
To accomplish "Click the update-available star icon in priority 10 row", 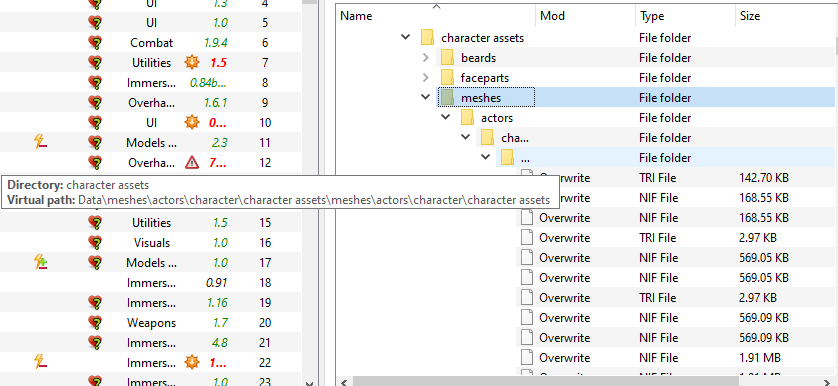I will pyautogui.click(x=192, y=123).
